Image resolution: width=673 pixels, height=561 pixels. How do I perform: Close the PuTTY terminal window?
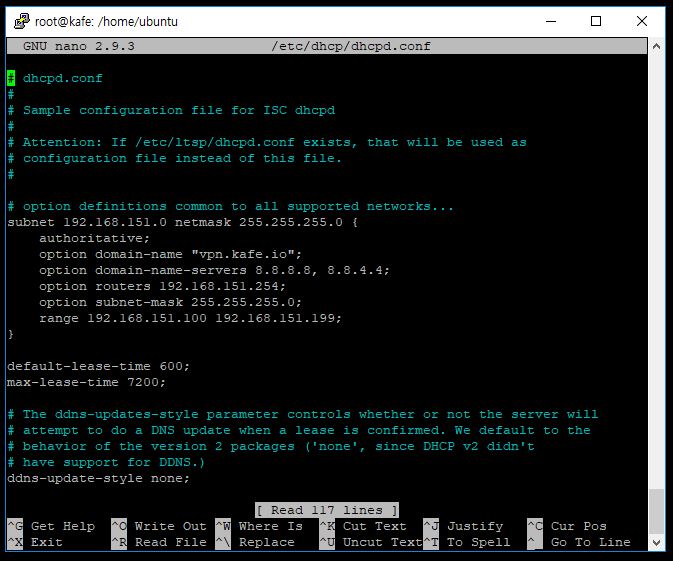tap(642, 21)
